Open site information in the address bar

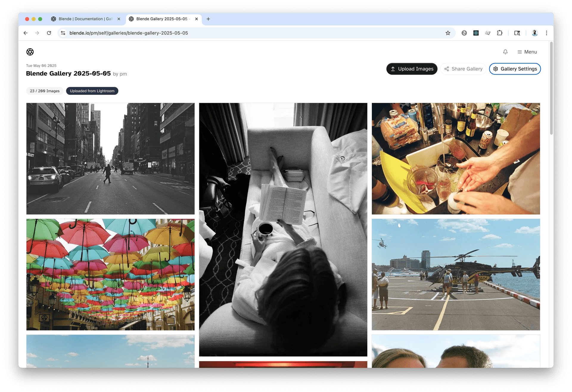[x=63, y=33]
